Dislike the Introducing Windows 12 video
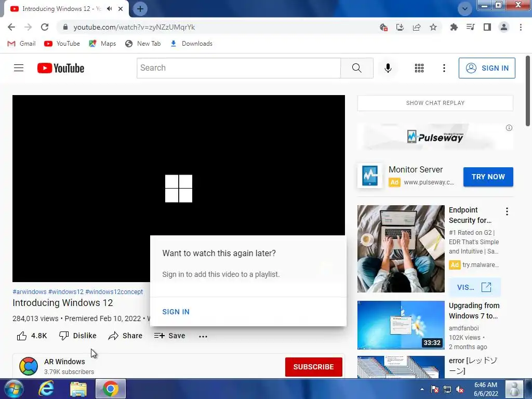The width and height of the screenshot is (532, 399). pyautogui.click(x=78, y=336)
